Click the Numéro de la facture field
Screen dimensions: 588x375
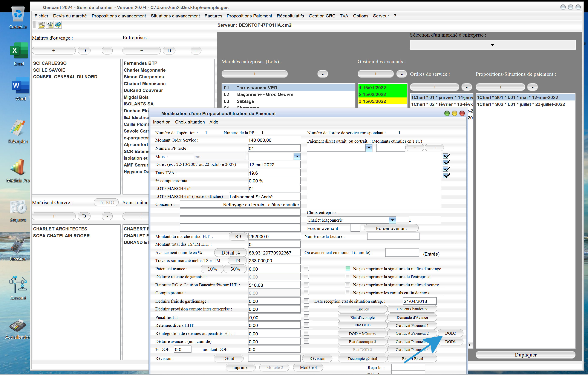(393, 236)
